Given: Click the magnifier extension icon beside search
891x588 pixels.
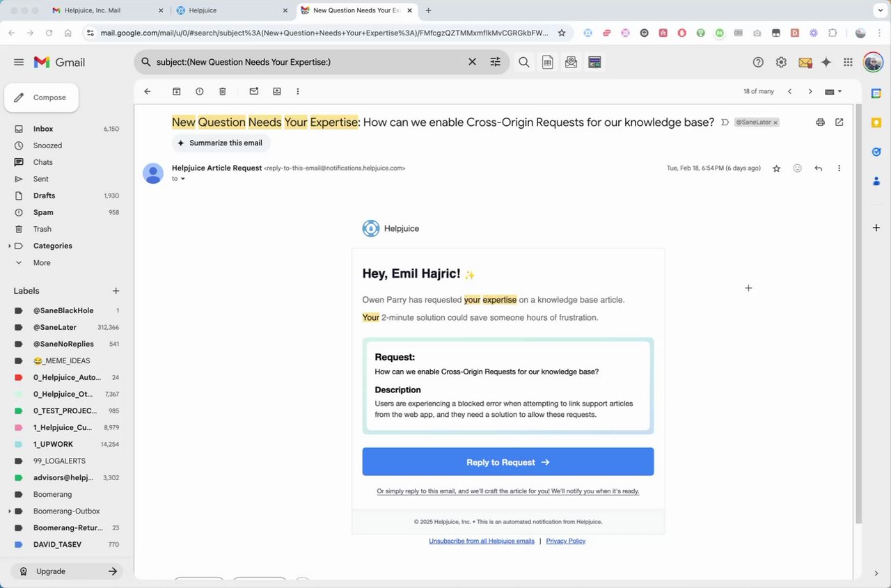Looking at the screenshot, I should [524, 62].
